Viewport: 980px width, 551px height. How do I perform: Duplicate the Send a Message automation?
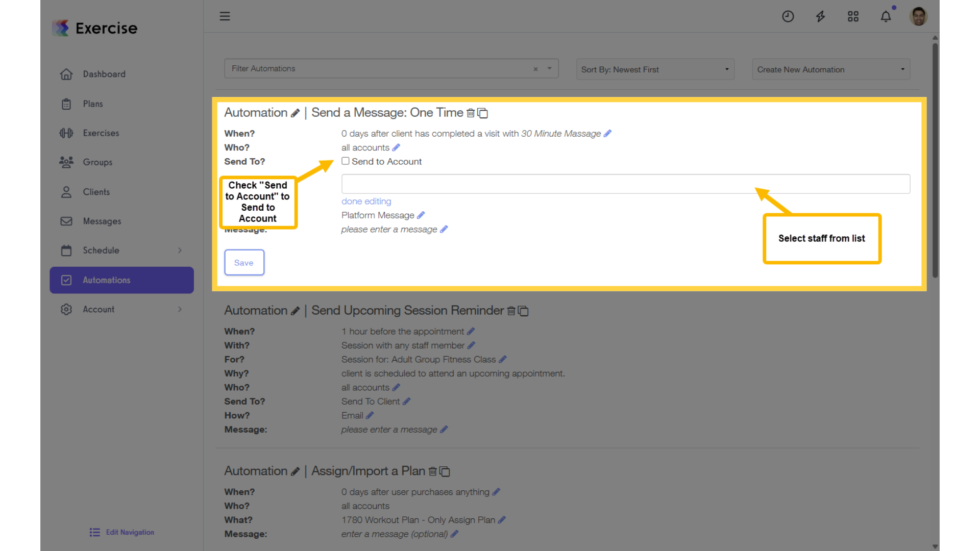(482, 113)
